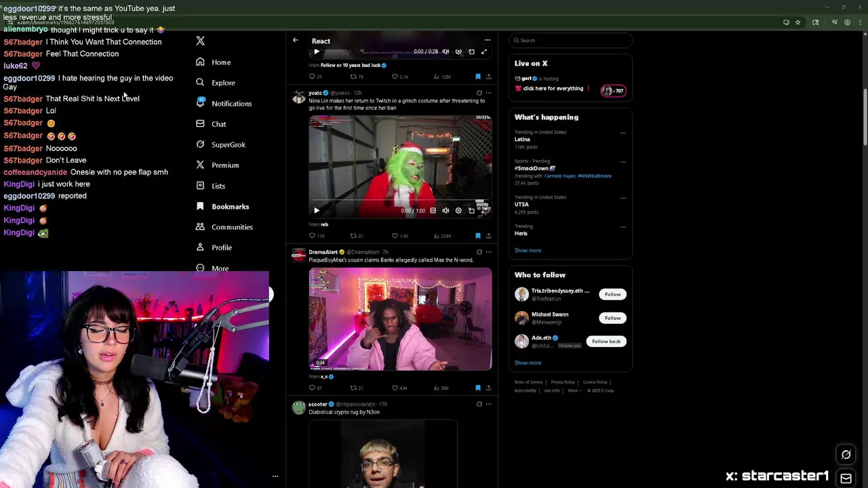Repost the yoxic post
Screen dimensions: 868x488
click(x=357, y=236)
